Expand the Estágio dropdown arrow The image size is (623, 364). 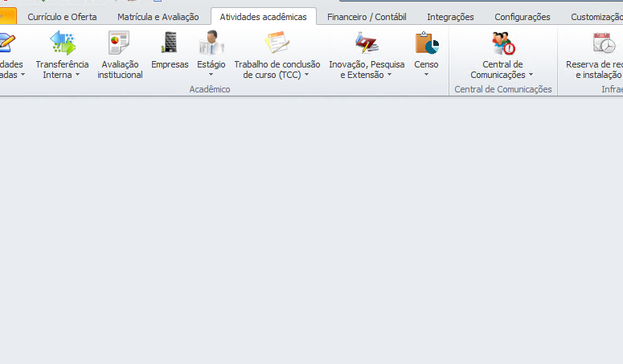[211, 74]
